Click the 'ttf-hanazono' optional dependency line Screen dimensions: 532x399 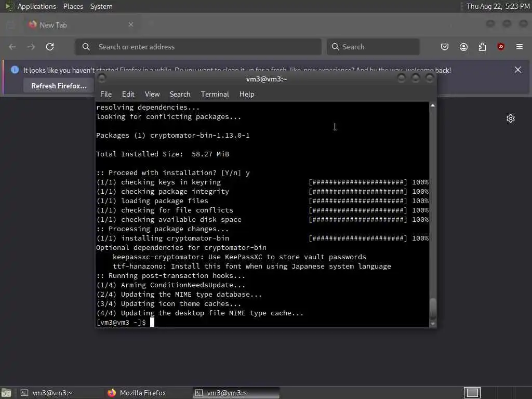pos(252,267)
